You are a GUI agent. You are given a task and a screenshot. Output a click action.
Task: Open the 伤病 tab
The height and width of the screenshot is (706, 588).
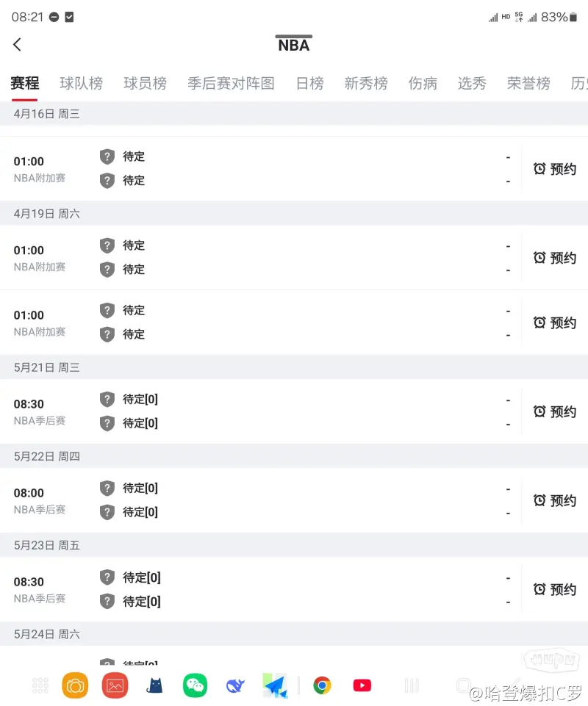point(423,84)
